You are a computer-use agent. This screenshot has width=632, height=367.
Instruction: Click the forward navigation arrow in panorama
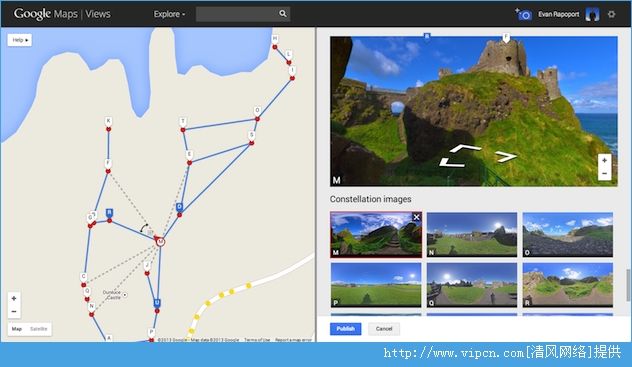[466, 149]
